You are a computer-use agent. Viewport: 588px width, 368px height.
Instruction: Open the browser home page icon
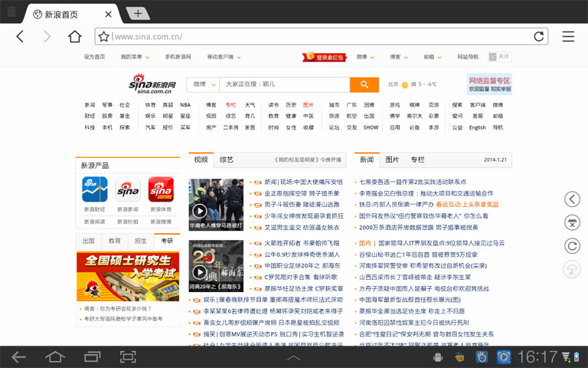point(74,37)
